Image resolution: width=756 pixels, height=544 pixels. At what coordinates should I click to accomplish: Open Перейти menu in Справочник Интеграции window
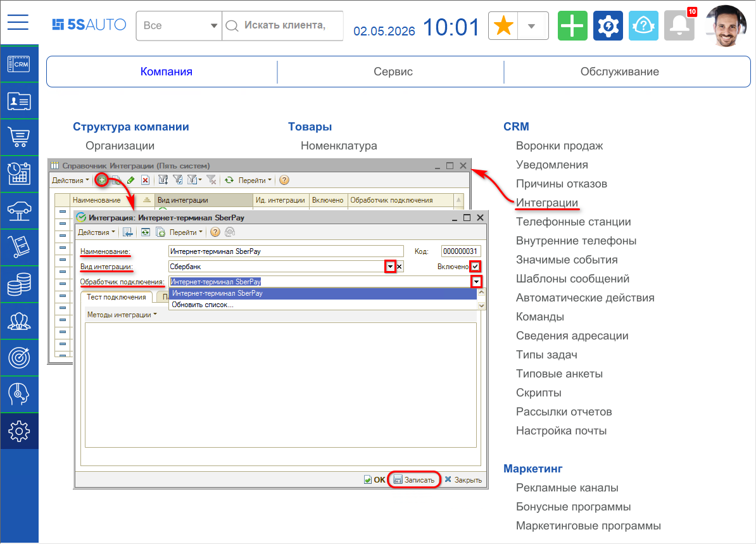(x=255, y=180)
